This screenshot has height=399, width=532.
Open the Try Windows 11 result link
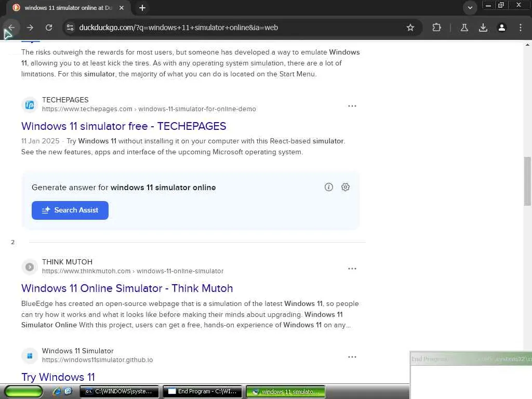58,377
